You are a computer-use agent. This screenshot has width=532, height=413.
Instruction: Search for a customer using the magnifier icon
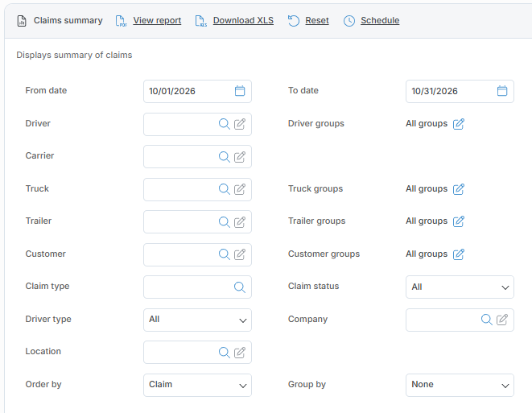pos(225,254)
